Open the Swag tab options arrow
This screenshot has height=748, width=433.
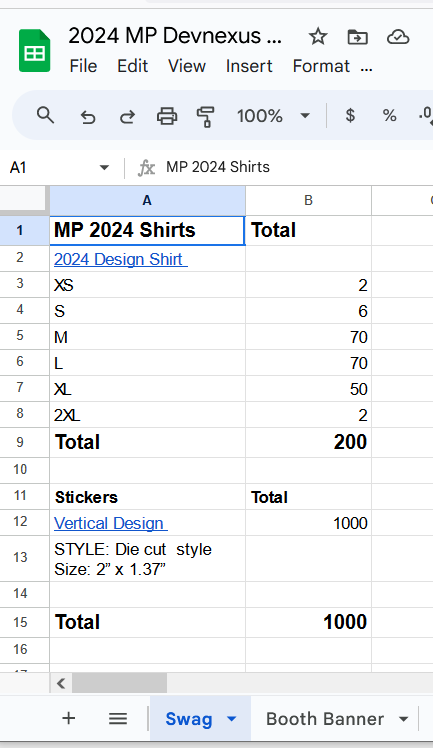(x=232, y=718)
